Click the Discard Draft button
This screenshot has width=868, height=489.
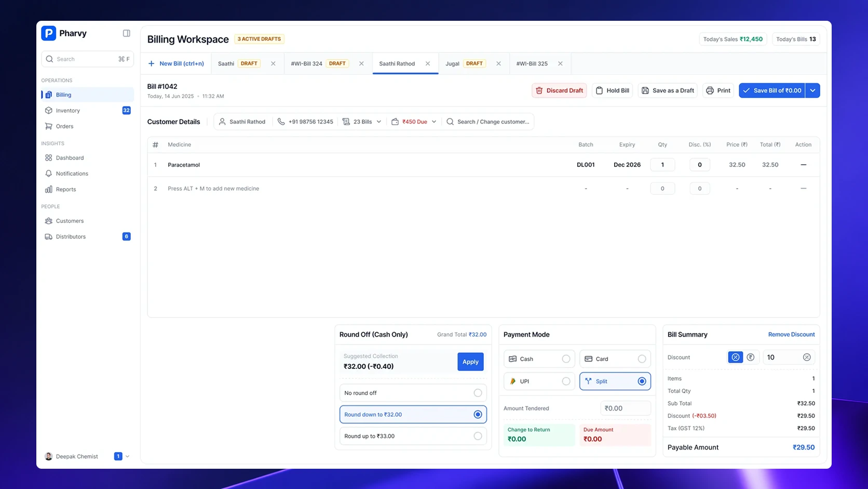[x=559, y=90]
